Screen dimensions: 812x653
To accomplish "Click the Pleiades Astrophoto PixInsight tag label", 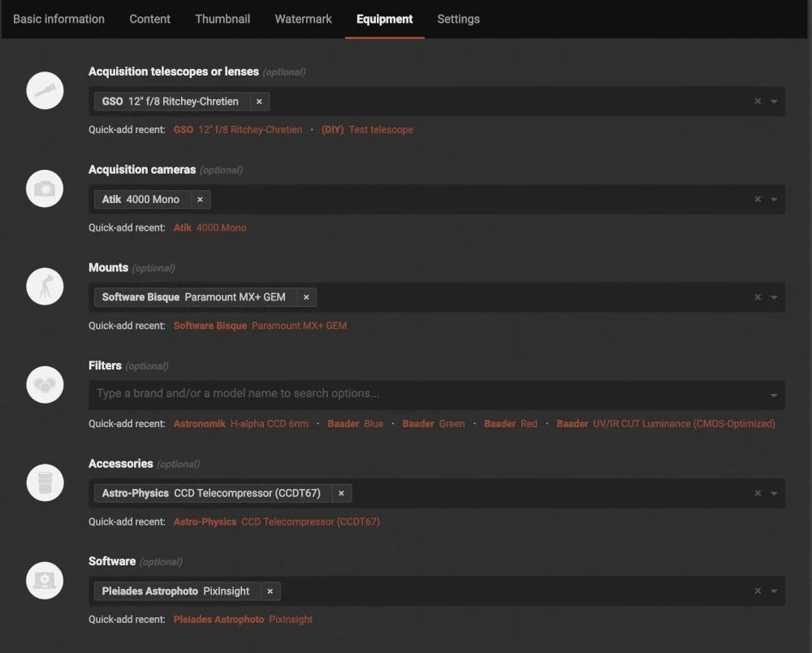I will pos(175,591).
